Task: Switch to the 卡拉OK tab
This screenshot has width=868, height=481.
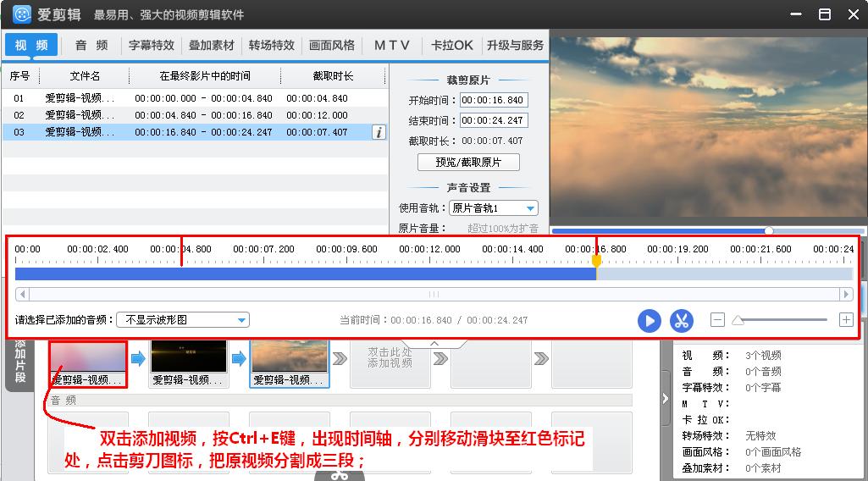Action: [451, 46]
